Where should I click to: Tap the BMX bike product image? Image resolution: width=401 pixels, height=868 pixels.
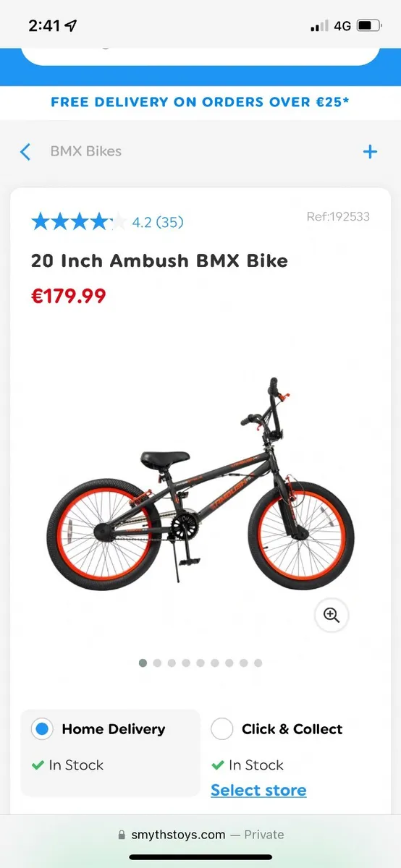[x=200, y=481]
